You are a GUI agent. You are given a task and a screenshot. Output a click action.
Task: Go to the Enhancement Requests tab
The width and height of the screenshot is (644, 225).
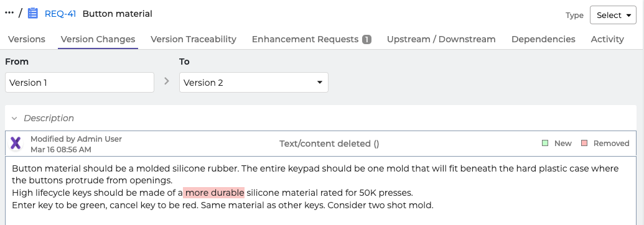[x=305, y=39]
